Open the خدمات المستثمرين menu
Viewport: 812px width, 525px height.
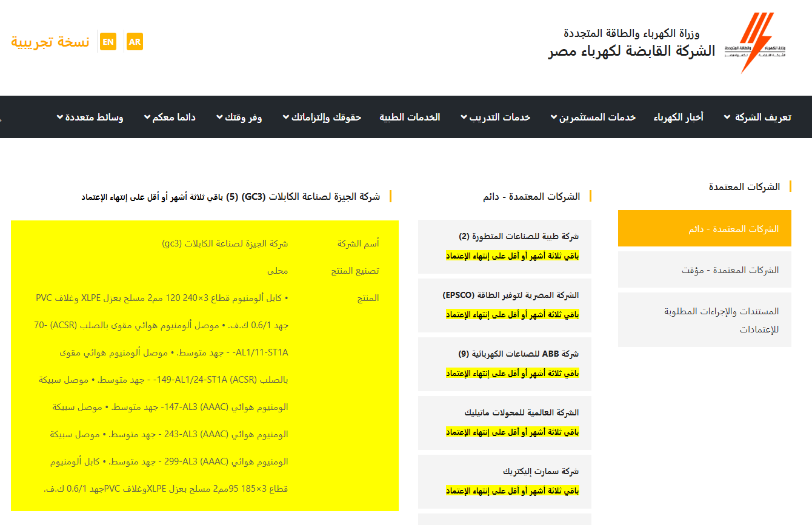point(598,117)
